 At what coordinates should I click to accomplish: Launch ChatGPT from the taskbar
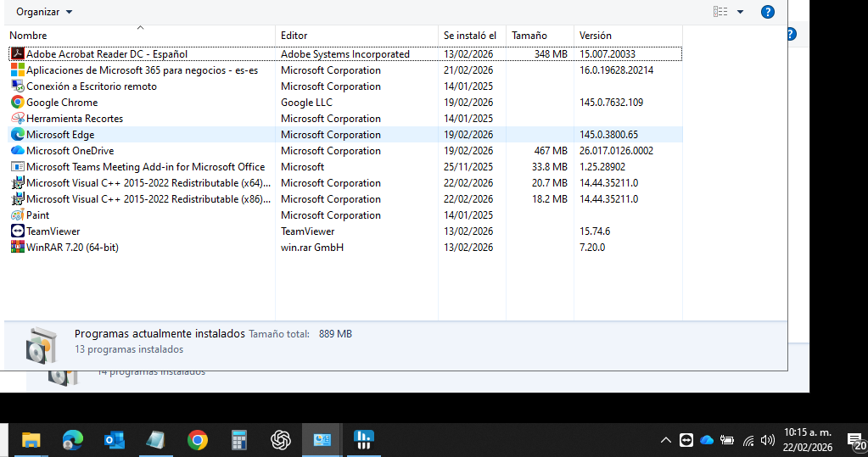281,440
